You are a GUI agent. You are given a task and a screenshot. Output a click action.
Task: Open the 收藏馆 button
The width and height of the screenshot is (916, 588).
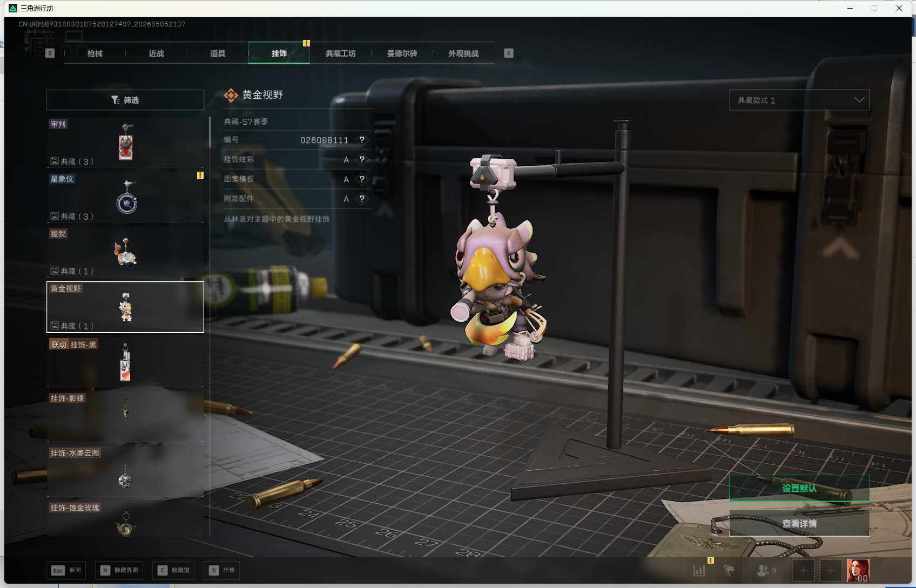(174, 570)
